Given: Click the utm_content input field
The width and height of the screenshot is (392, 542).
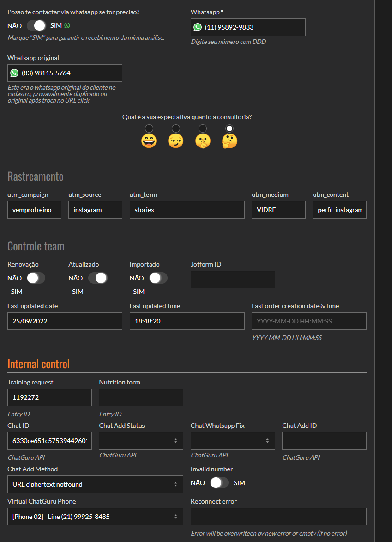Looking at the screenshot, I should [340, 210].
